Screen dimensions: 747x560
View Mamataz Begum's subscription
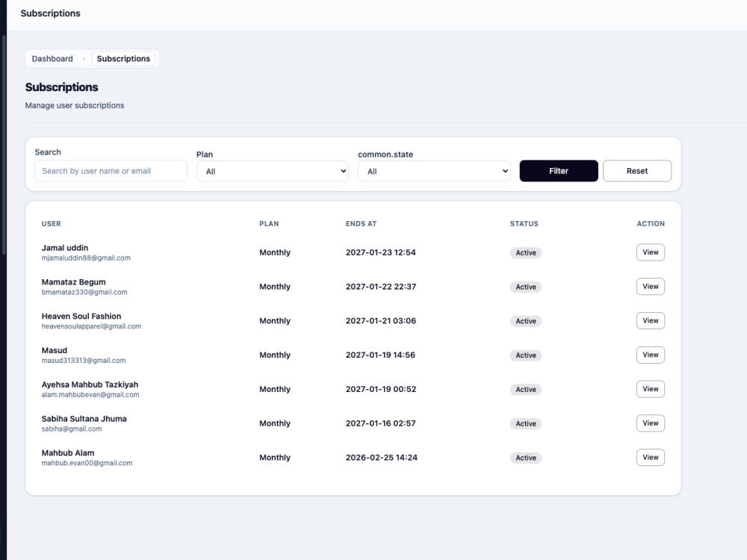(651, 287)
